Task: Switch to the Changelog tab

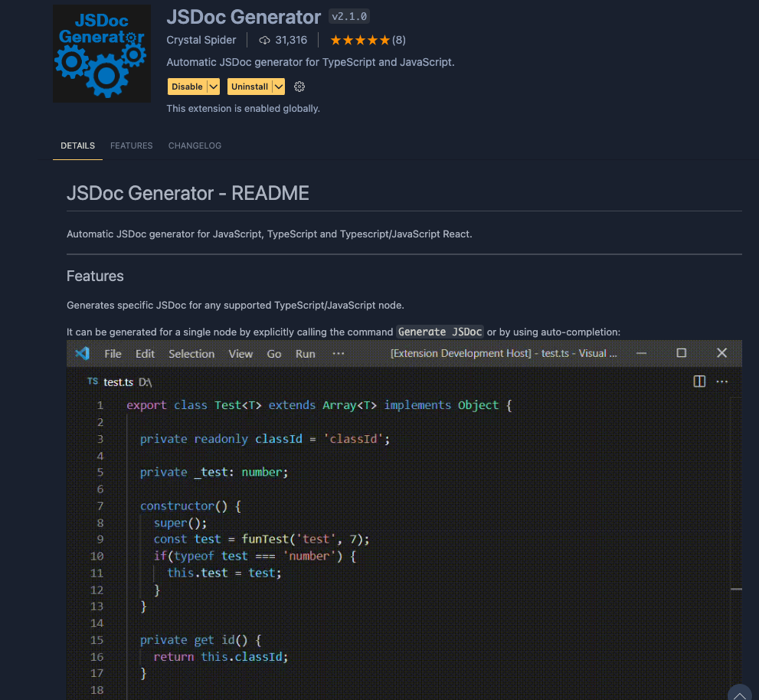Action: (195, 146)
